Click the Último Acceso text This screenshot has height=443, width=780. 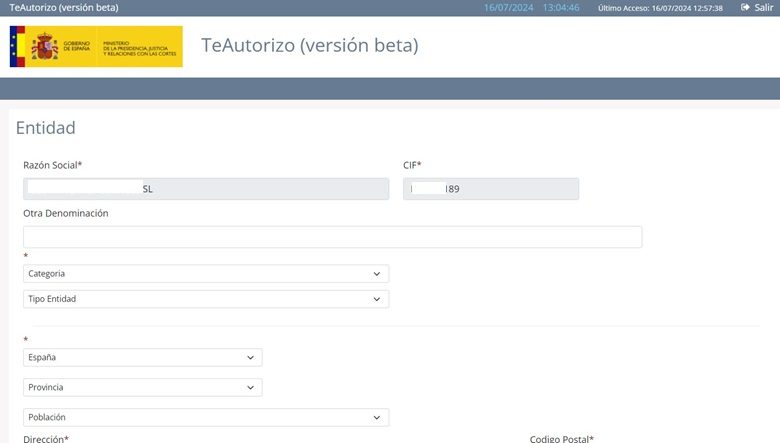point(660,8)
